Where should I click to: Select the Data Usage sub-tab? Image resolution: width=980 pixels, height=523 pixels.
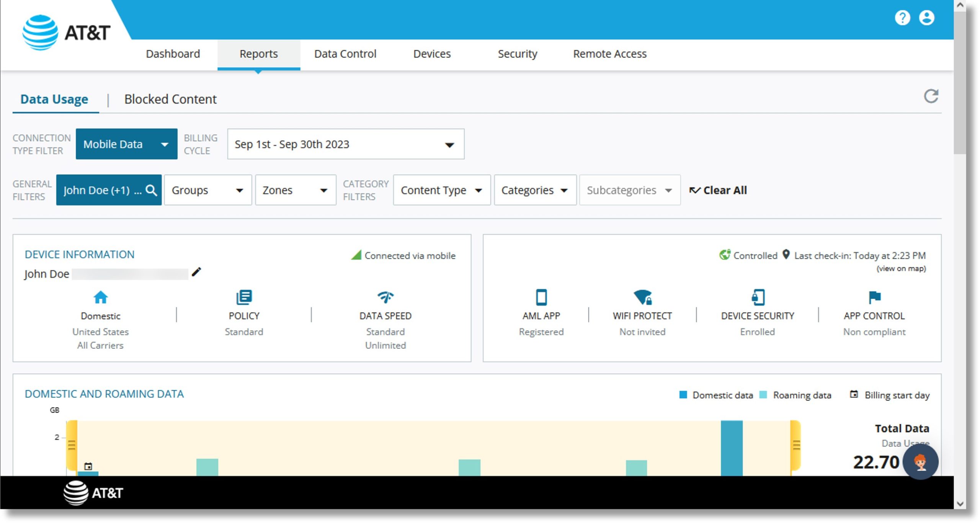(54, 100)
